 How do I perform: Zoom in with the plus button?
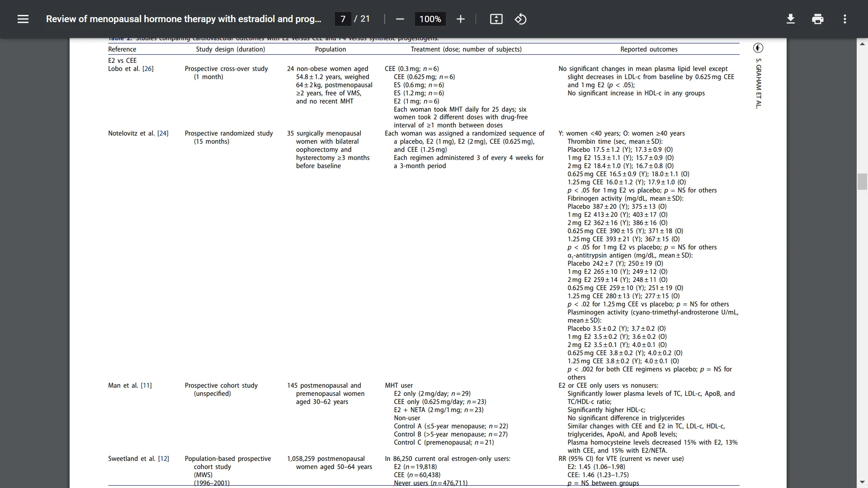[x=460, y=19]
